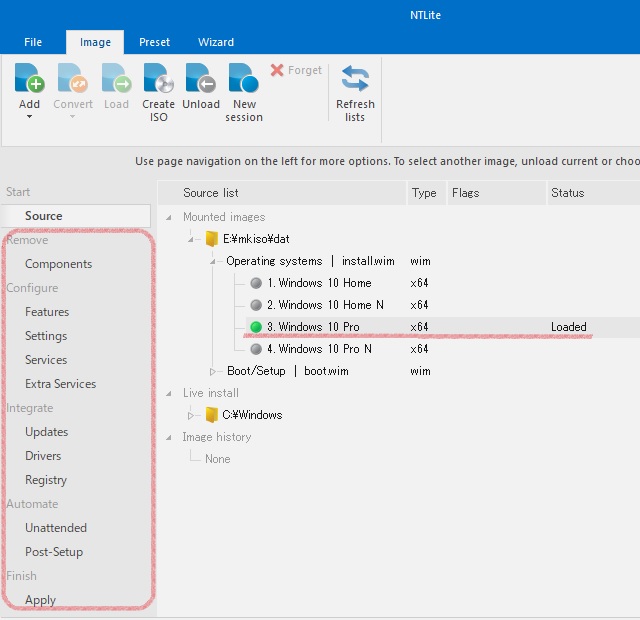Viewport: 640px width, 620px height.
Task: Select row 4. Windows 10 Pro N
Action: (x=319, y=349)
